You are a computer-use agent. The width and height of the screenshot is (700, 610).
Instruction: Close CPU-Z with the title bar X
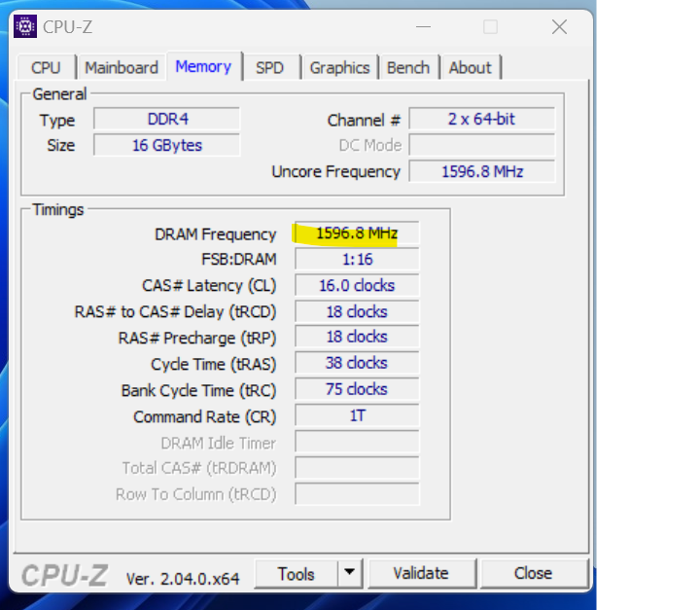point(559,27)
